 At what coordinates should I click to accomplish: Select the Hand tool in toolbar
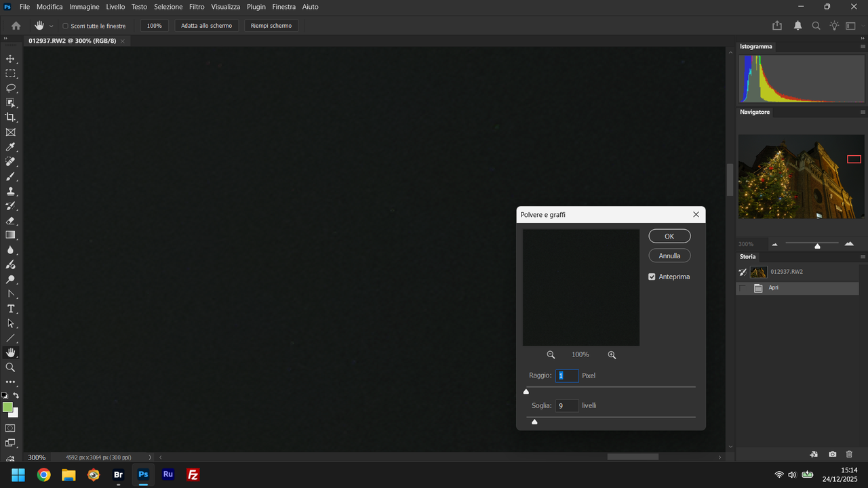click(x=10, y=352)
